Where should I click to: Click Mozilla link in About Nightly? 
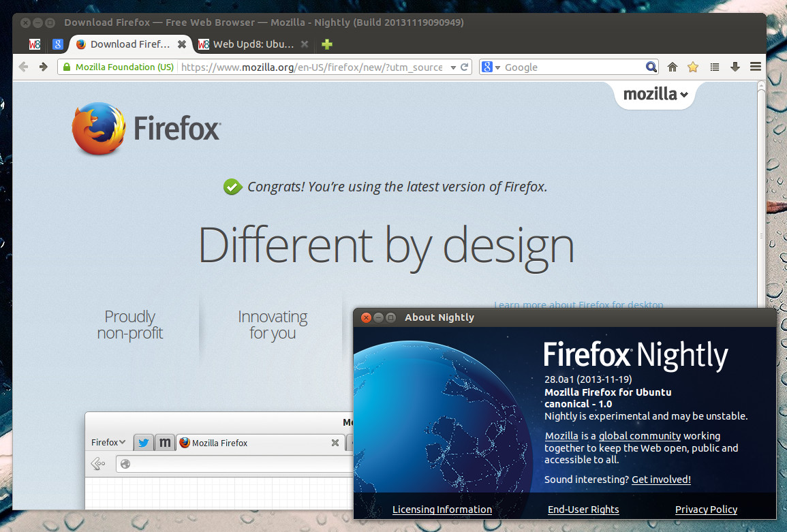click(x=561, y=436)
